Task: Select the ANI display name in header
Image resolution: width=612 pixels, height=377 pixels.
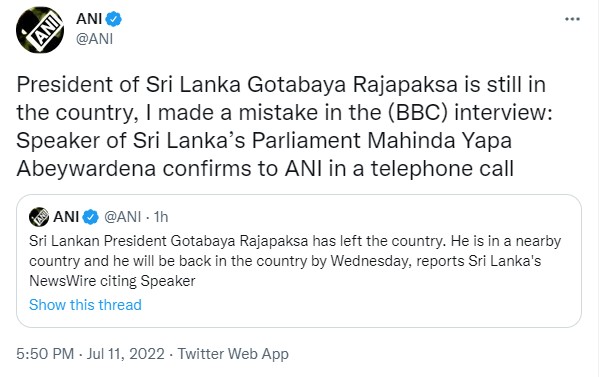Action: pos(89,19)
